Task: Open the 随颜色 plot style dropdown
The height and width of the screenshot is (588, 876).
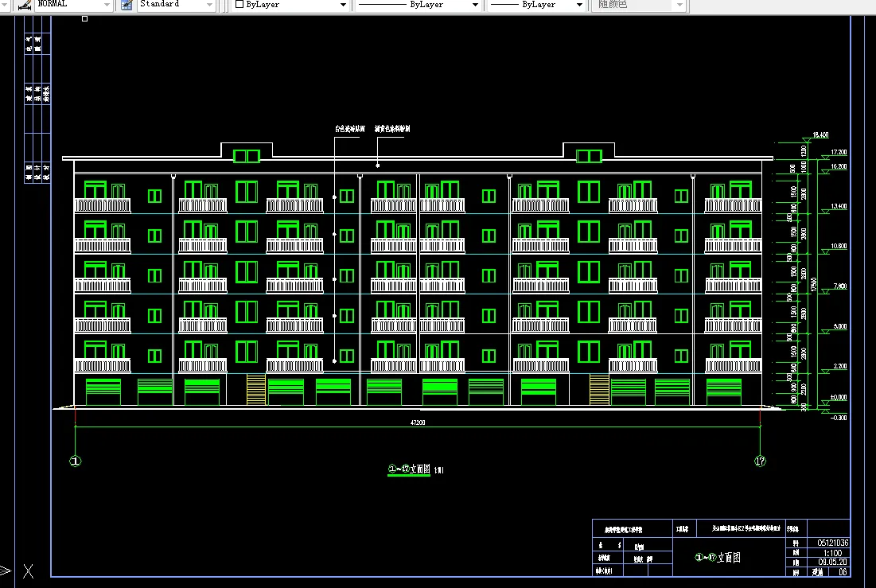Action: click(x=679, y=5)
